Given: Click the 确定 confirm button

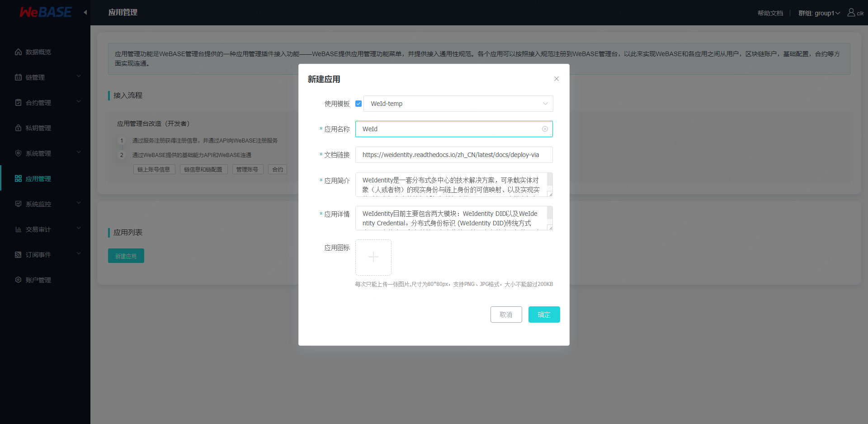Looking at the screenshot, I should coord(544,314).
